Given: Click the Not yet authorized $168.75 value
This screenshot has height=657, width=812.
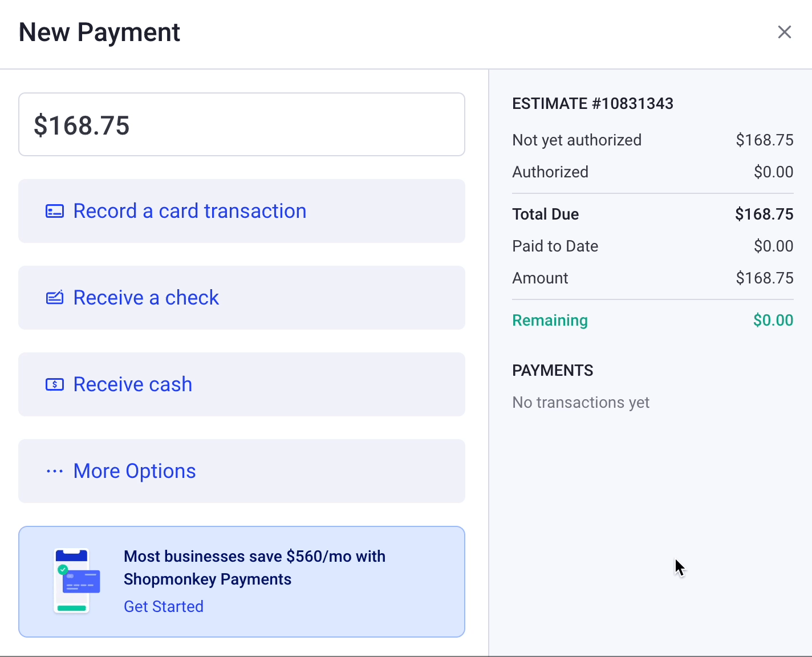Looking at the screenshot, I should (x=765, y=140).
